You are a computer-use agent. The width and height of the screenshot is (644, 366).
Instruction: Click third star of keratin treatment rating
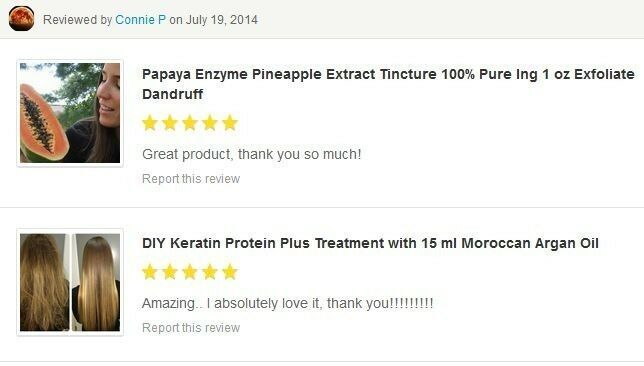pos(190,272)
